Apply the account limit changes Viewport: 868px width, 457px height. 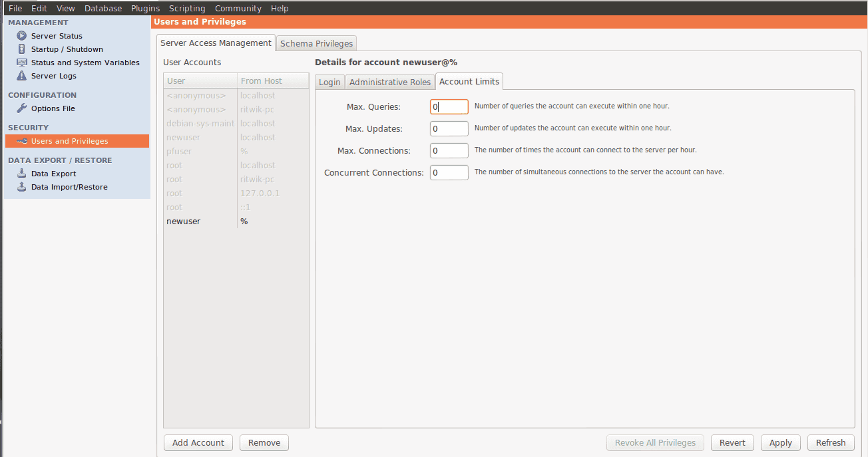point(780,442)
